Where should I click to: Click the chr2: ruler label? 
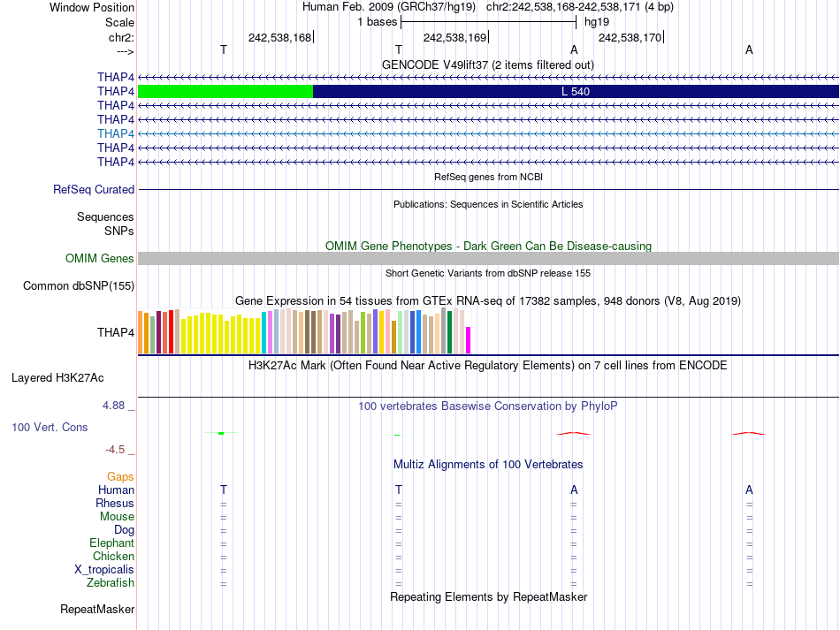coord(121,37)
